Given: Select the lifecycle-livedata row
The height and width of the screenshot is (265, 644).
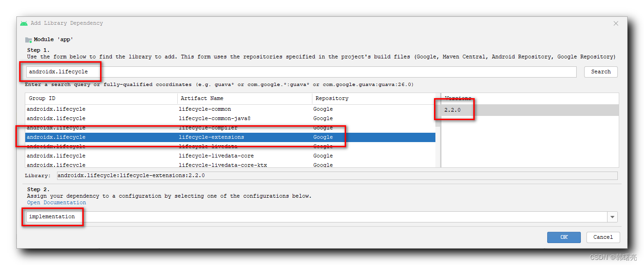Looking at the screenshot, I should (x=230, y=147).
